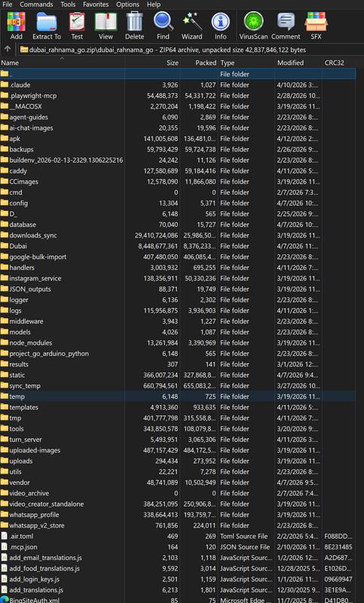Open the Comment tool

tap(286, 26)
